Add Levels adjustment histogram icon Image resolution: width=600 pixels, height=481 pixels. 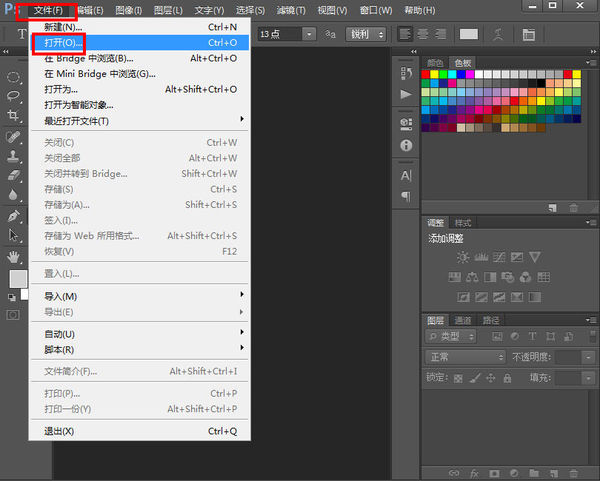pos(481,257)
